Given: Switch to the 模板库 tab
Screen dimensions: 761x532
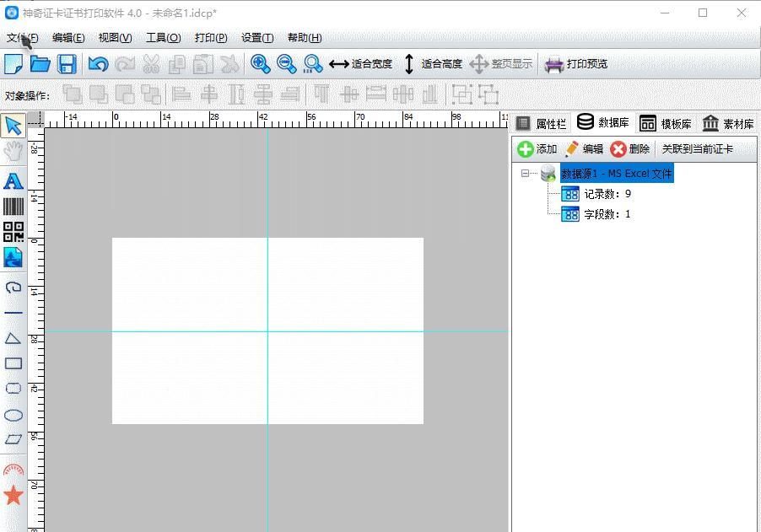Looking at the screenshot, I should click(x=666, y=124).
